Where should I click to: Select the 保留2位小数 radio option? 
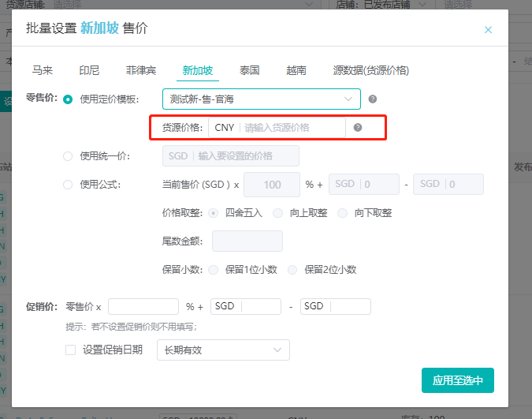[x=293, y=269]
